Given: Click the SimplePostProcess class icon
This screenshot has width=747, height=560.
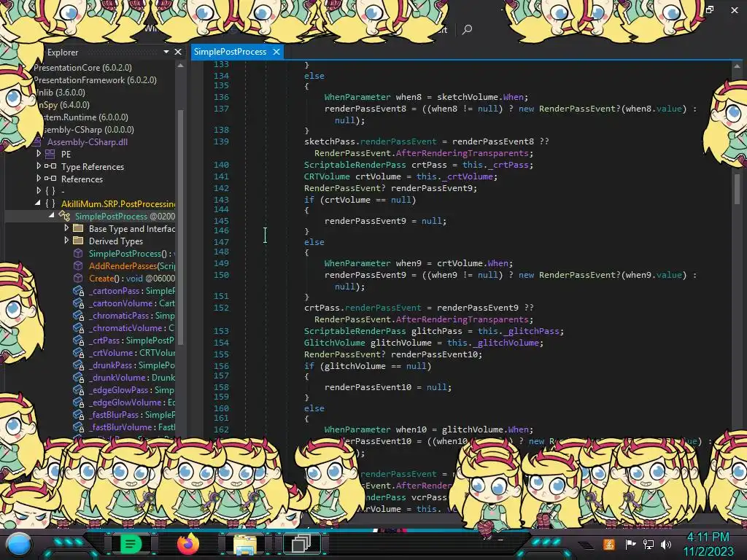Looking at the screenshot, I should 64,216.
